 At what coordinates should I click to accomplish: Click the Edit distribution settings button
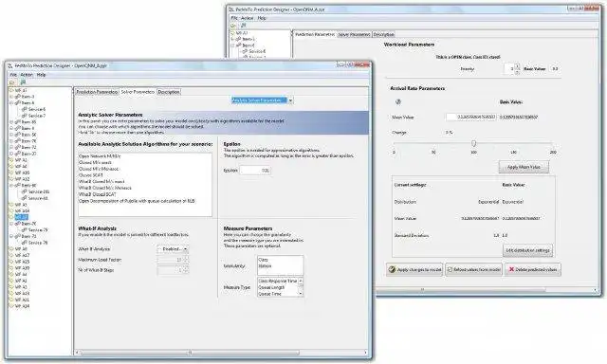click(x=527, y=250)
